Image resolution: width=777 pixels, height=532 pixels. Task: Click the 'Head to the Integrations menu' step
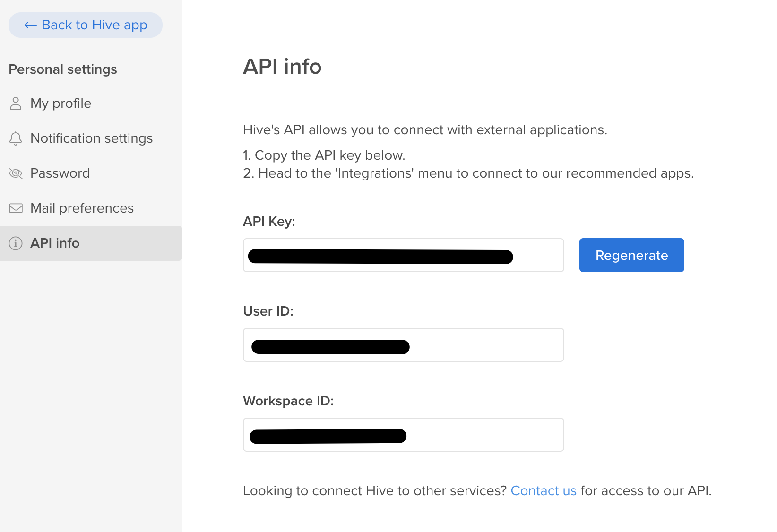[468, 173]
